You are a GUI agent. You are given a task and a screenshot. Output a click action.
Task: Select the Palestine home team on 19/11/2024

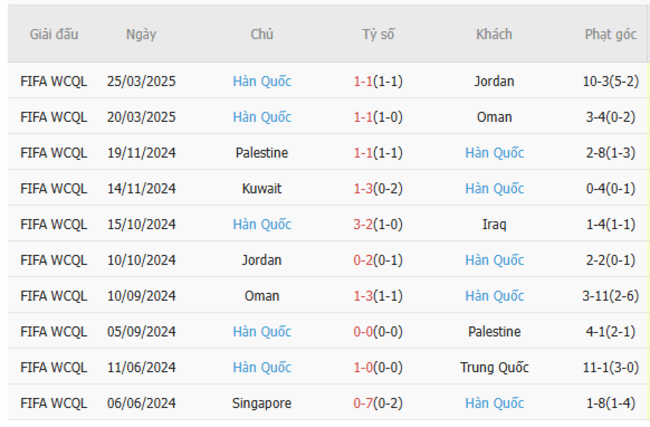click(262, 153)
